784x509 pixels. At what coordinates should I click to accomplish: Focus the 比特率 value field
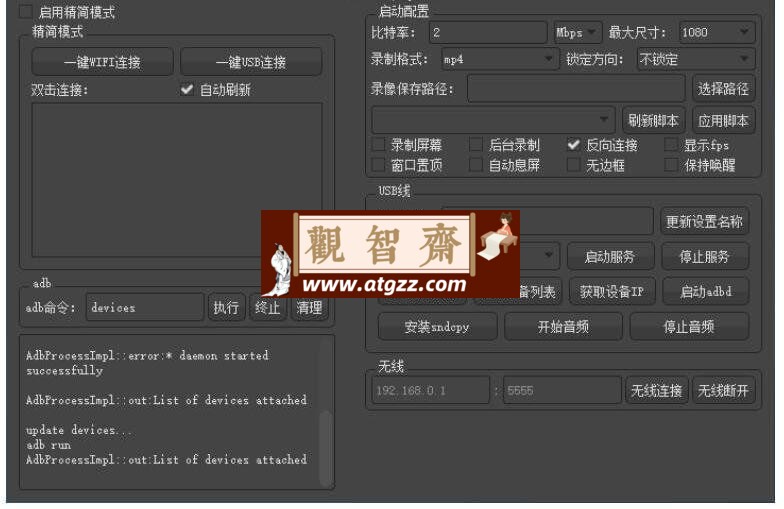coord(488,33)
